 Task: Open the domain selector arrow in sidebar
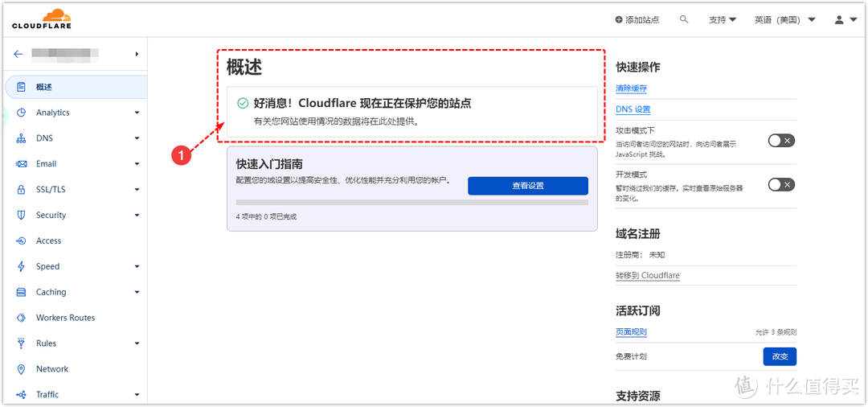click(137, 54)
